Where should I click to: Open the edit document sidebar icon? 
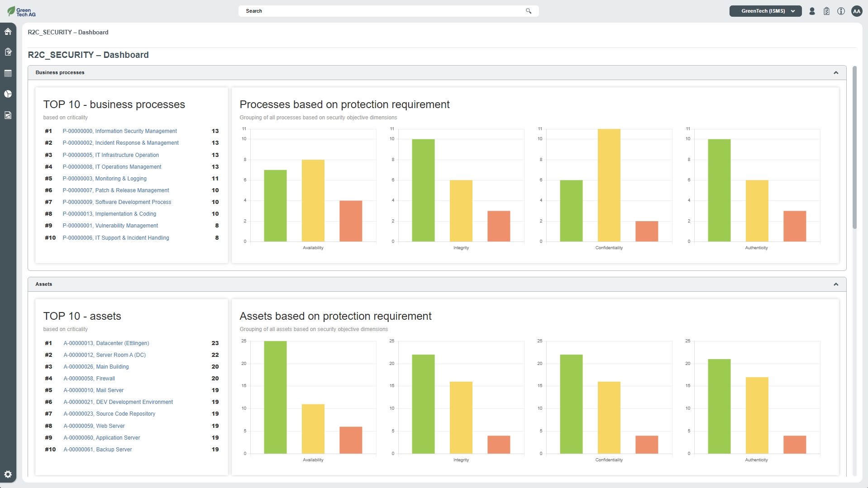point(8,52)
